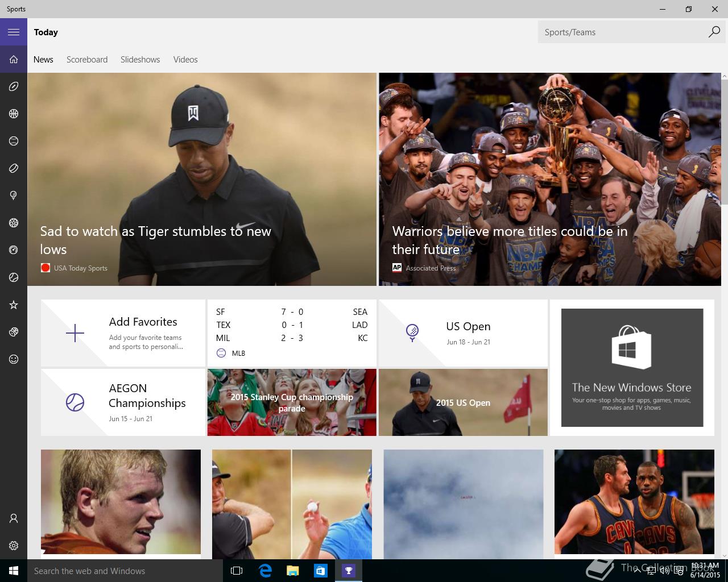Click the volume speaker tray icon

click(664, 571)
